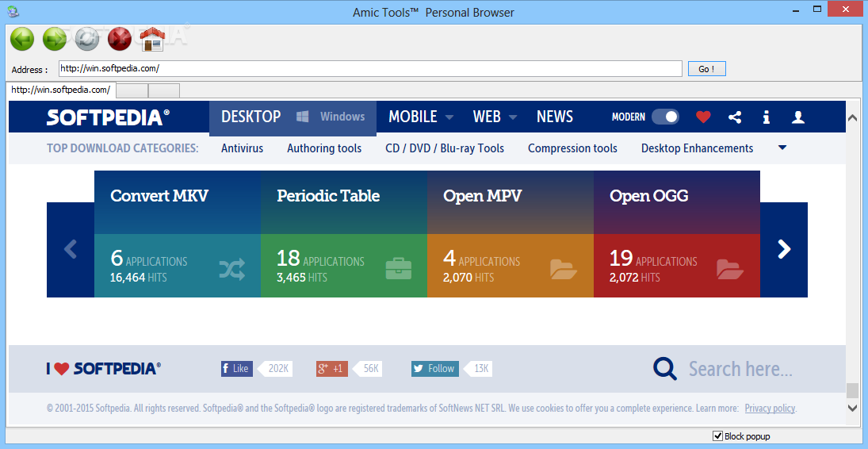Click the Softpedia logo
The image size is (868, 449).
(x=108, y=117)
